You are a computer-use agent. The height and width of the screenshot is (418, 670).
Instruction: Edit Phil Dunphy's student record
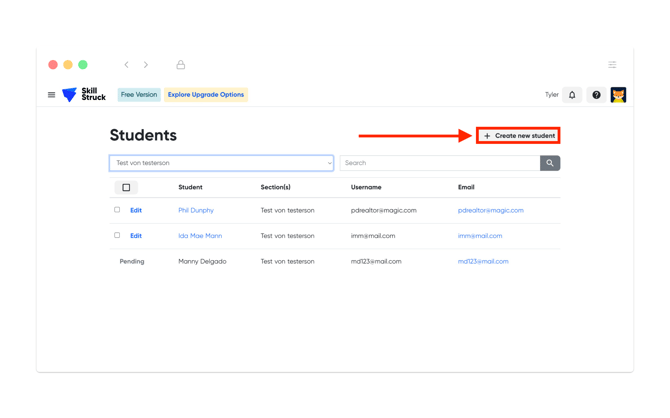pos(136,211)
